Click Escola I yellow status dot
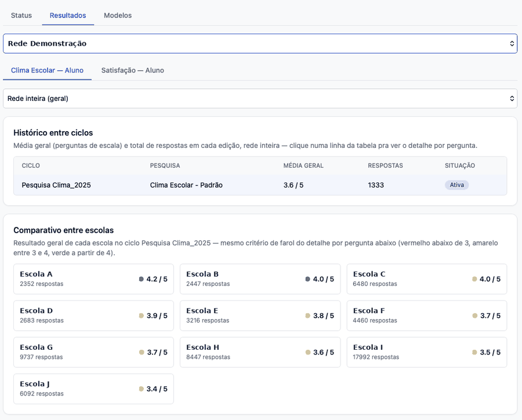The width and height of the screenshot is (522, 420). click(x=474, y=352)
